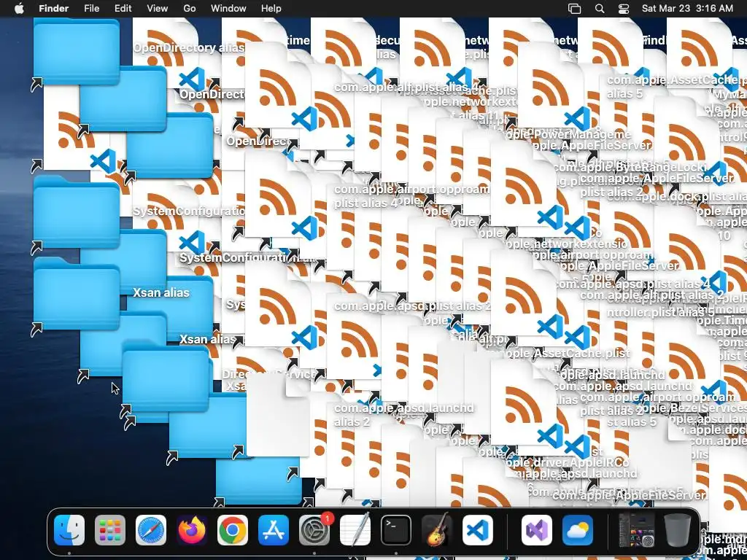Open Launchpad in the Dock
This screenshot has height=560, width=747.
(110, 530)
